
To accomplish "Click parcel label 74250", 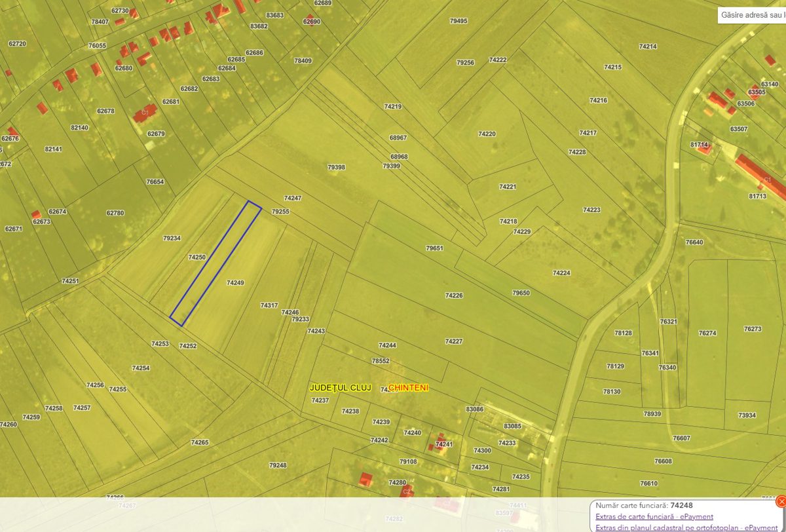I will [196, 257].
